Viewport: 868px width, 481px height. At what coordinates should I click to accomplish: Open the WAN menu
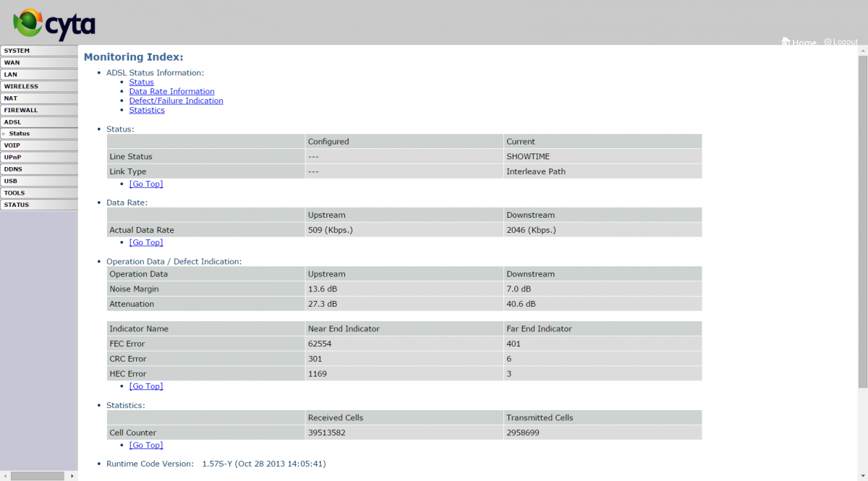(x=39, y=63)
